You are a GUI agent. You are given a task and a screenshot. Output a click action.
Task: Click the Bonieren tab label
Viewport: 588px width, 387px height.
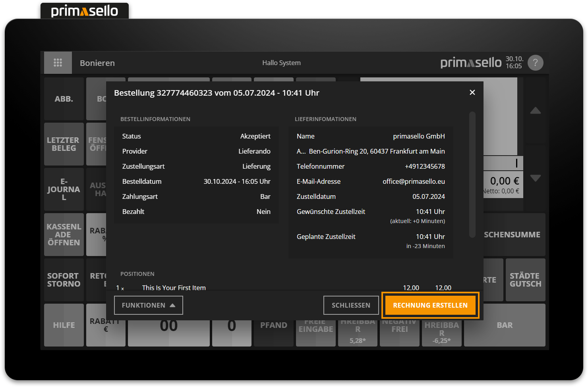(97, 62)
